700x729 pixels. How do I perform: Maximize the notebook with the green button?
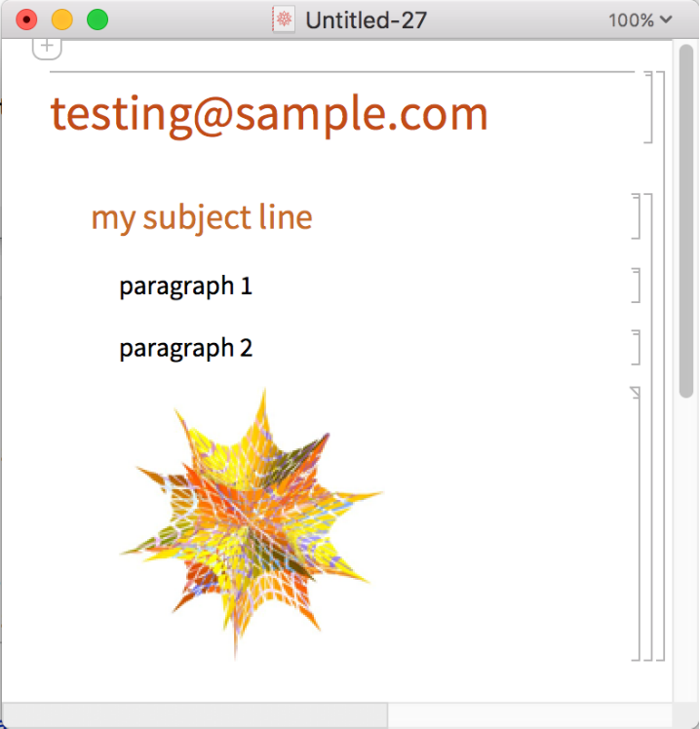click(x=97, y=19)
